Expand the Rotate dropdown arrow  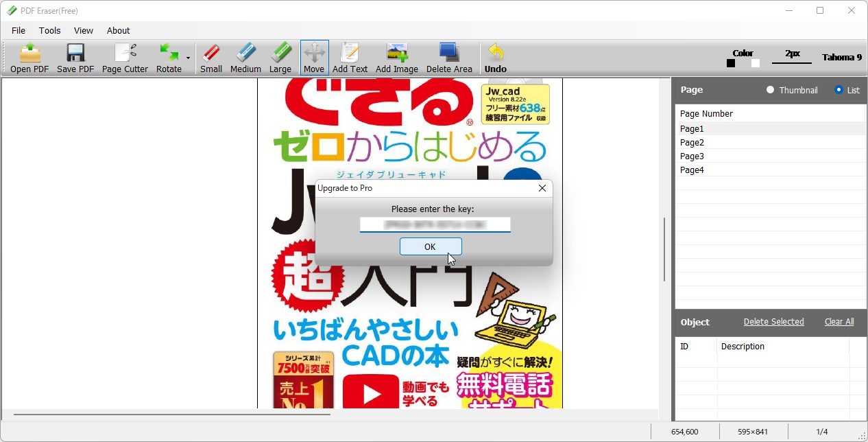pos(188,58)
